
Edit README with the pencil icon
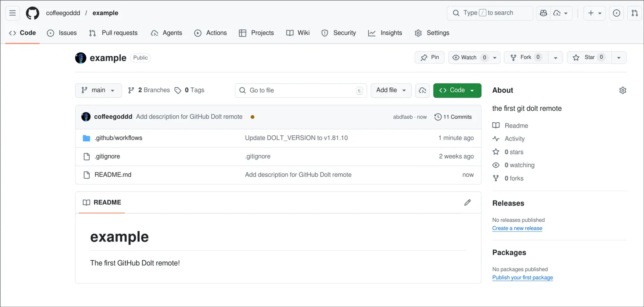click(x=467, y=202)
